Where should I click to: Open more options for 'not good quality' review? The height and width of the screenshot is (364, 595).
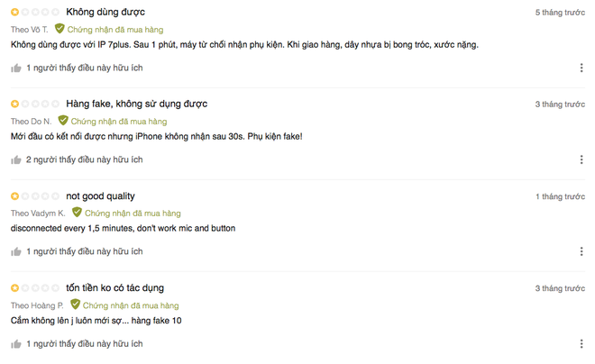[x=581, y=251]
